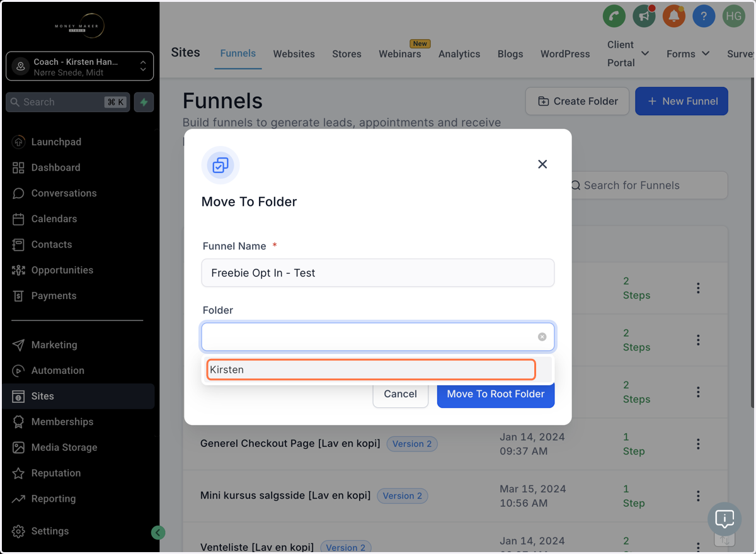This screenshot has width=756, height=554.
Task: Click the sidebar Search box
Action: (x=68, y=102)
